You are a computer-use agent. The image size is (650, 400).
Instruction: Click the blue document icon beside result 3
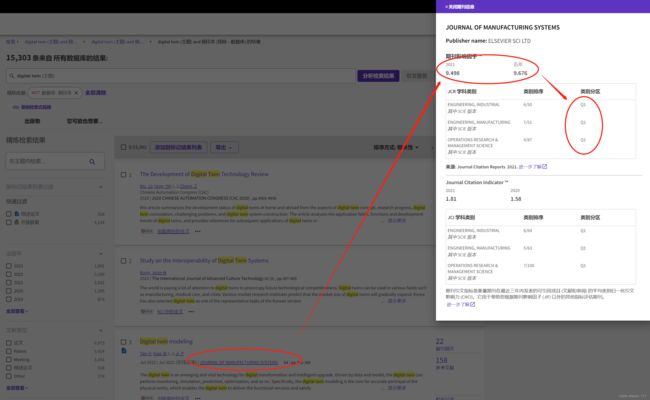(x=124, y=351)
